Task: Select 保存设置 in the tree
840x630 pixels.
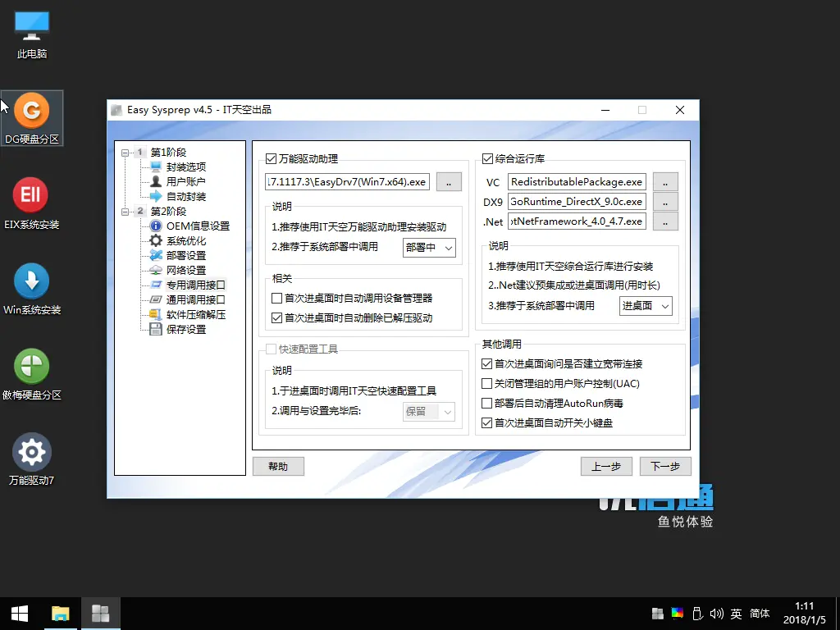Action: point(186,329)
